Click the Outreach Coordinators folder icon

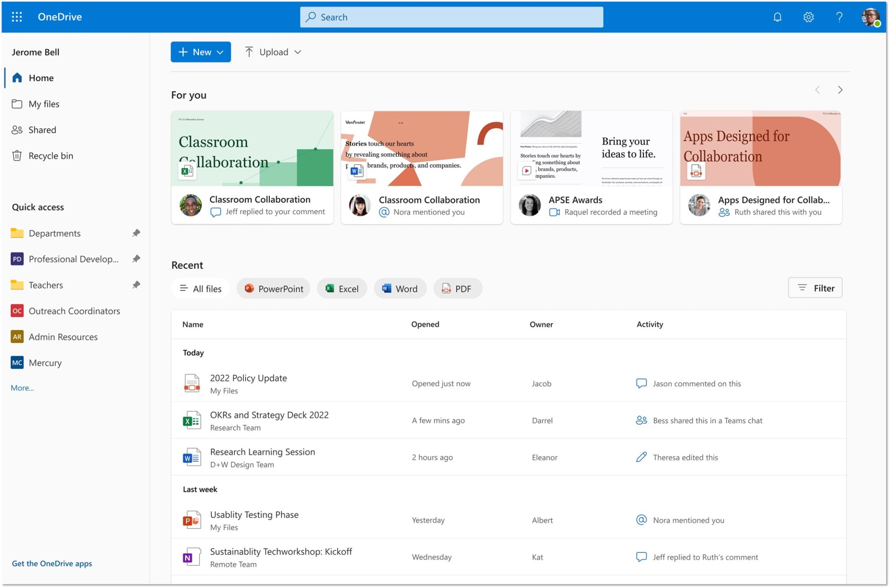(17, 311)
